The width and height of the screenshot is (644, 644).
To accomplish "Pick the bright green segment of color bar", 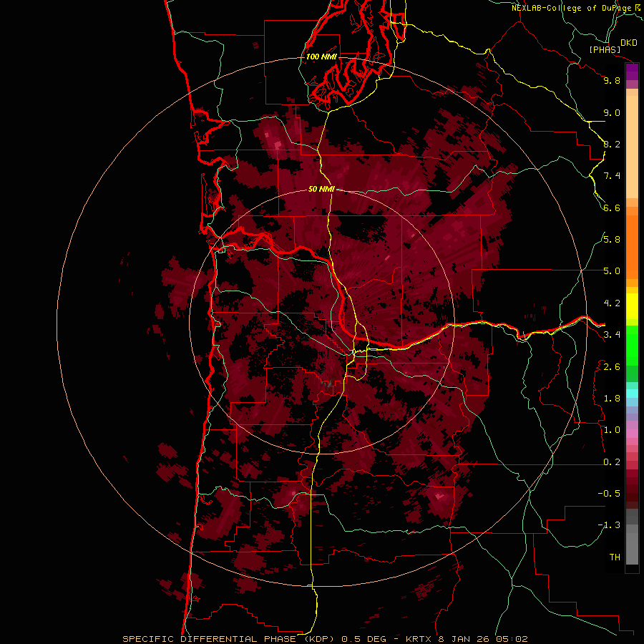I will point(632,346).
